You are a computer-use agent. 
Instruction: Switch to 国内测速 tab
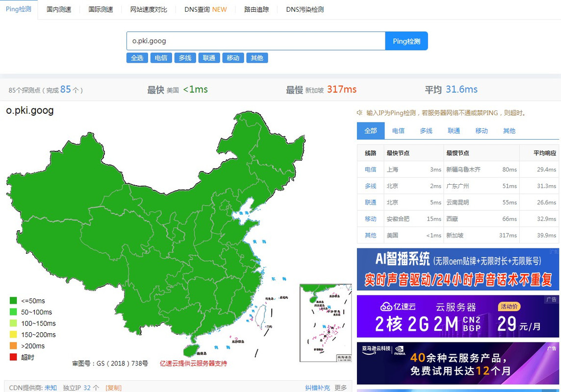pyautogui.click(x=59, y=10)
